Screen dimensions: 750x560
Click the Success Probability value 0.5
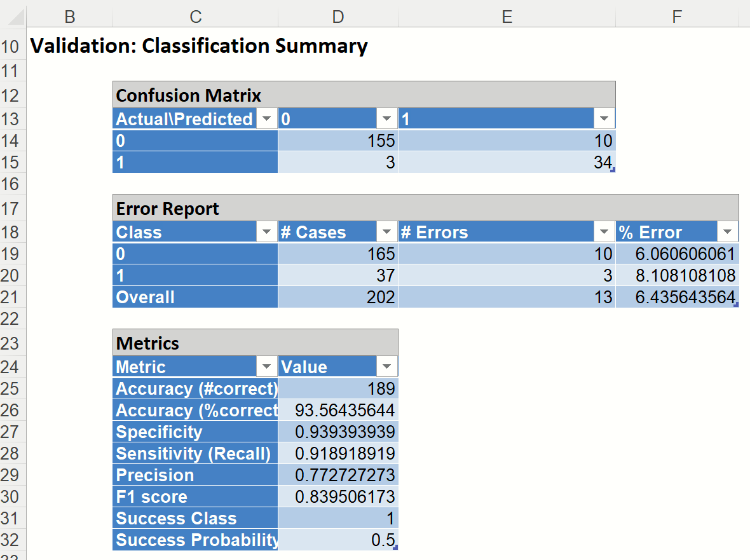pos(337,540)
